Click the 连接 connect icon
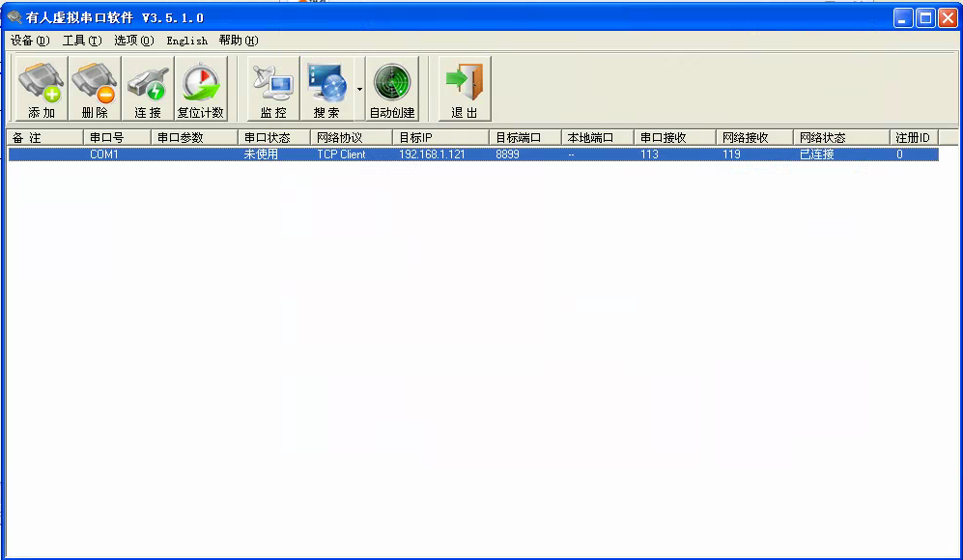Viewport: 963px width, 560px height. [x=148, y=89]
